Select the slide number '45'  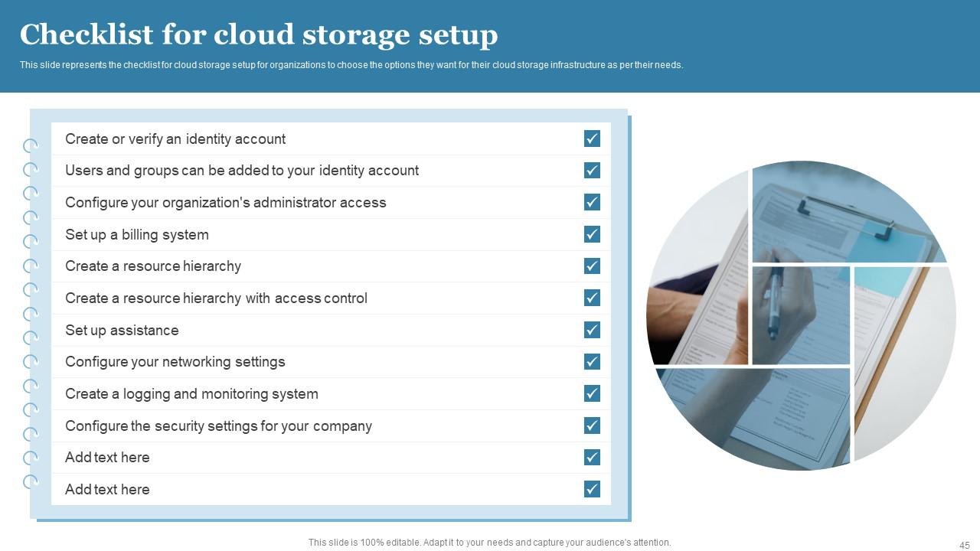coord(963,544)
